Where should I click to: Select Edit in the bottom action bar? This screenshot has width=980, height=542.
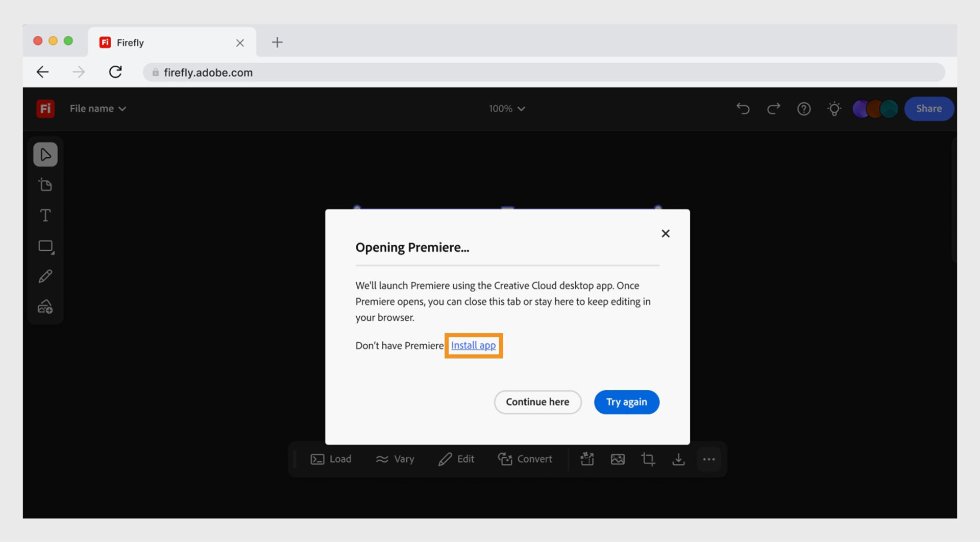(456, 459)
